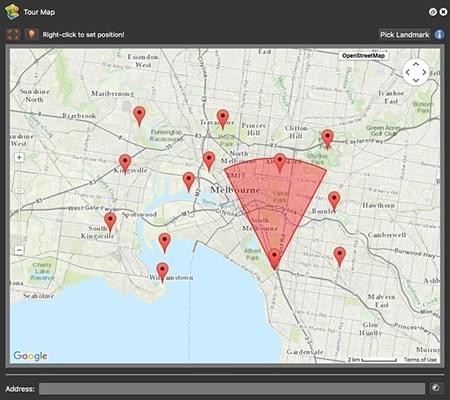Click the pin marker tool in the toolbar
450x400 pixels.
click(31, 34)
